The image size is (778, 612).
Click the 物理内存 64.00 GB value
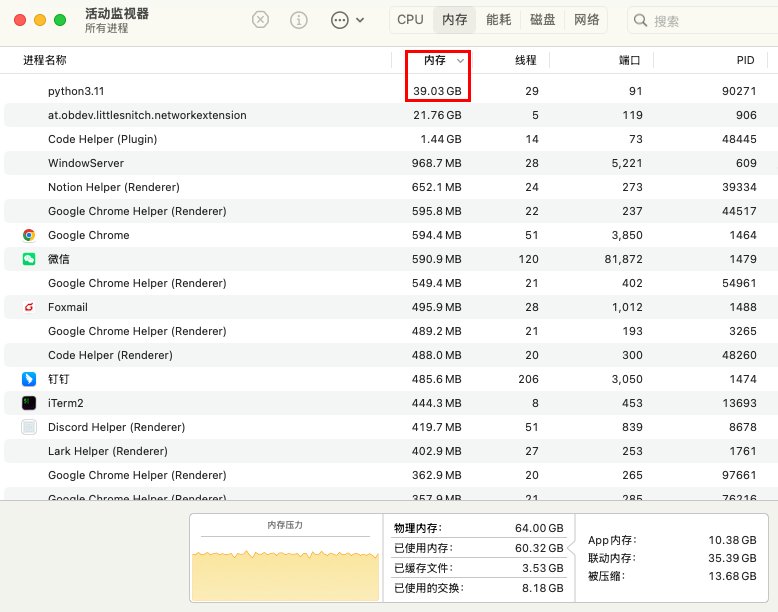(x=539, y=528)
